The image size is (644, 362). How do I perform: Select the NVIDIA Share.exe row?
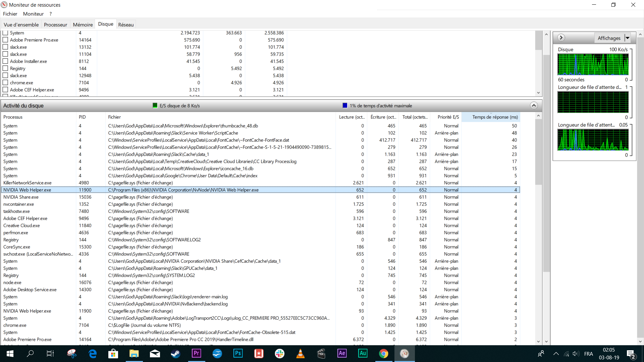pos(260,197)
